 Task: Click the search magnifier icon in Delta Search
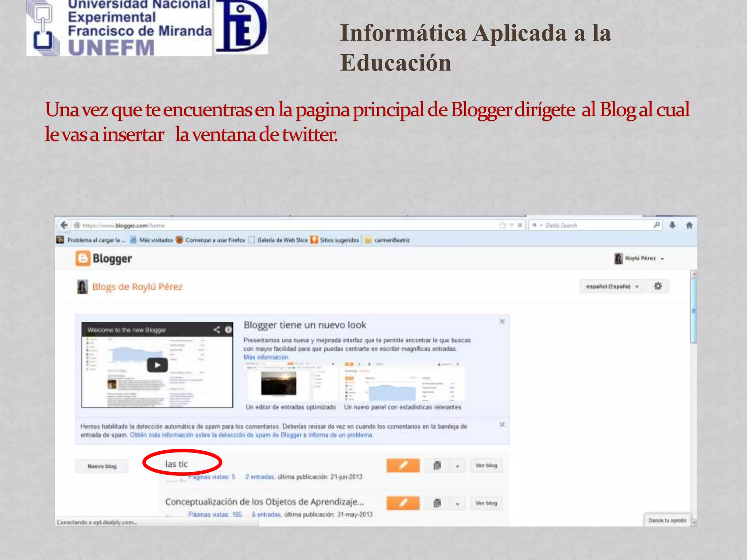click(x=657, y=225)
